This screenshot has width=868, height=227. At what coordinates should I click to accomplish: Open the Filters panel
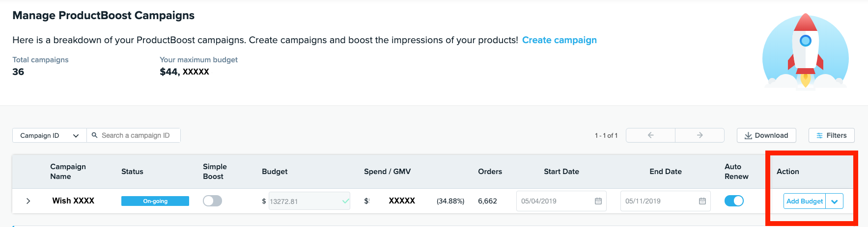tap(832, 135)
